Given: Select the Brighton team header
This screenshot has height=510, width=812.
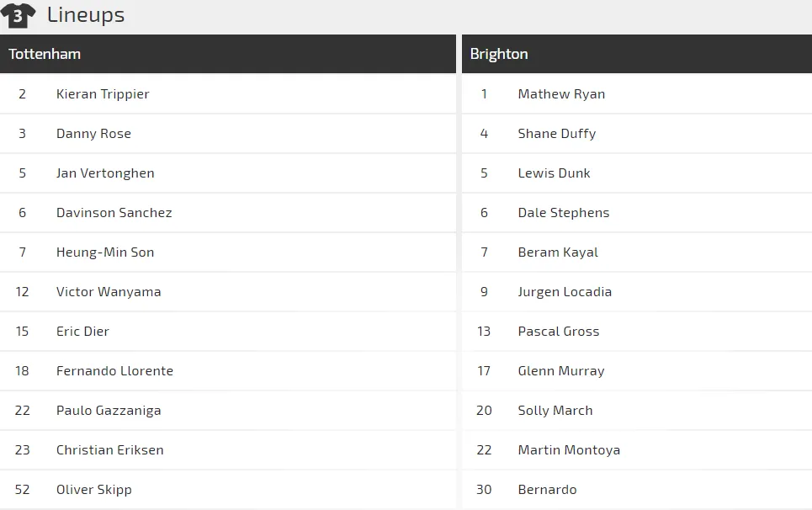Looking at the screenshot, I should (x=499, y=54).
